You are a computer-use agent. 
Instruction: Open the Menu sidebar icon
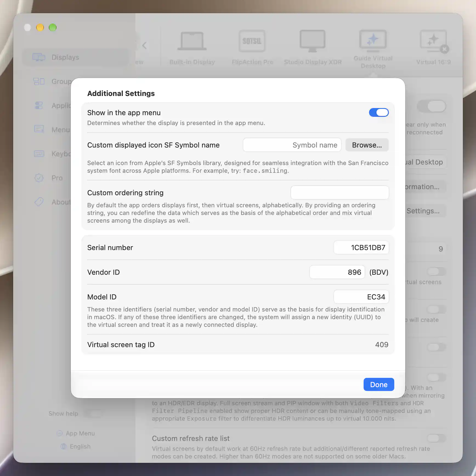39,129
